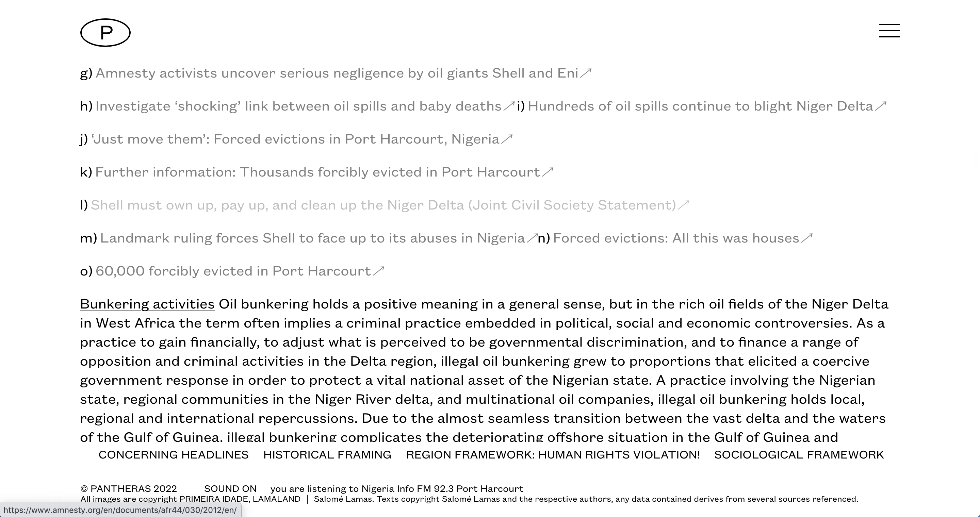
Task: Toggle the SOUND ON control
Action: [230, 488]
